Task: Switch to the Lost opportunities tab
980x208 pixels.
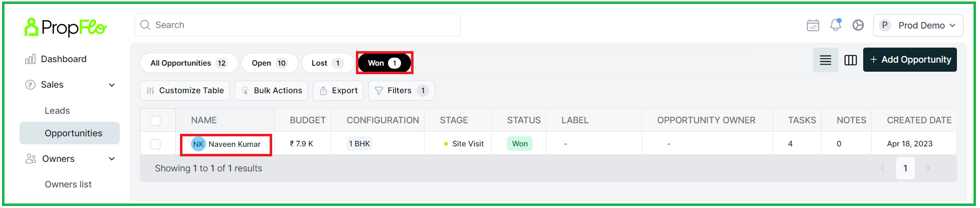Action: click(x=327, y=63)
